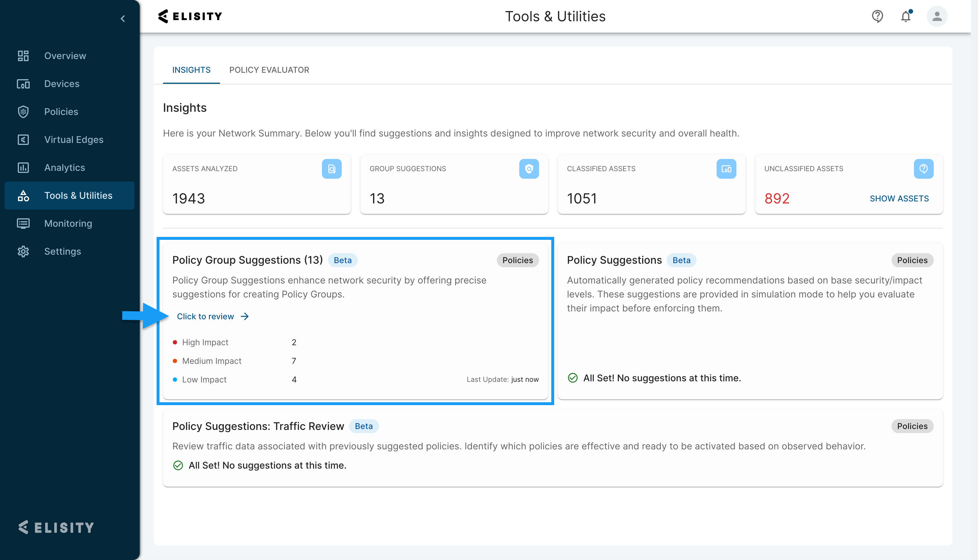The height and width of the screenshot is (560, 978).
Task: Navigate to Analytics
Action: point(69,168)
